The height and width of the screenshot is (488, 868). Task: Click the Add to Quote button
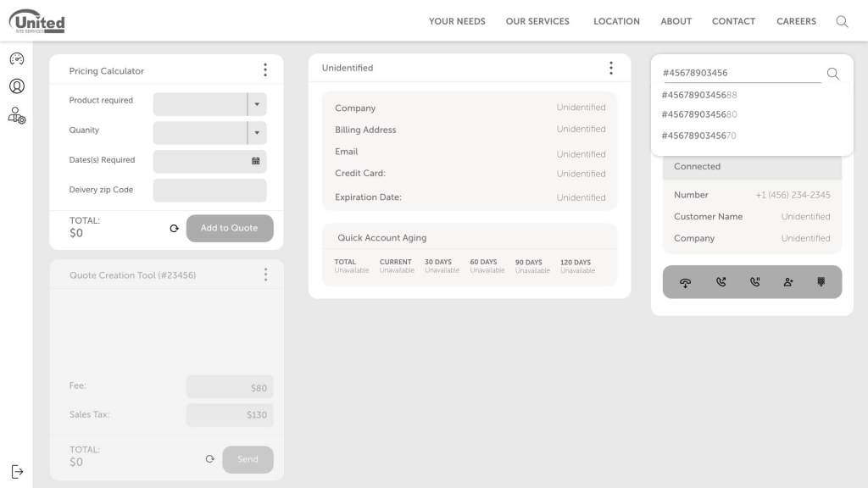(x=230, y=228)
